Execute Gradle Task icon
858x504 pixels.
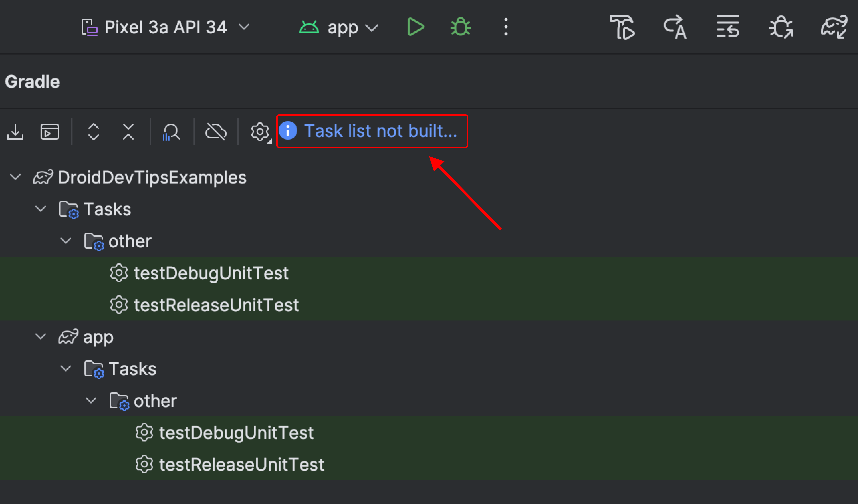pos(50,132)
